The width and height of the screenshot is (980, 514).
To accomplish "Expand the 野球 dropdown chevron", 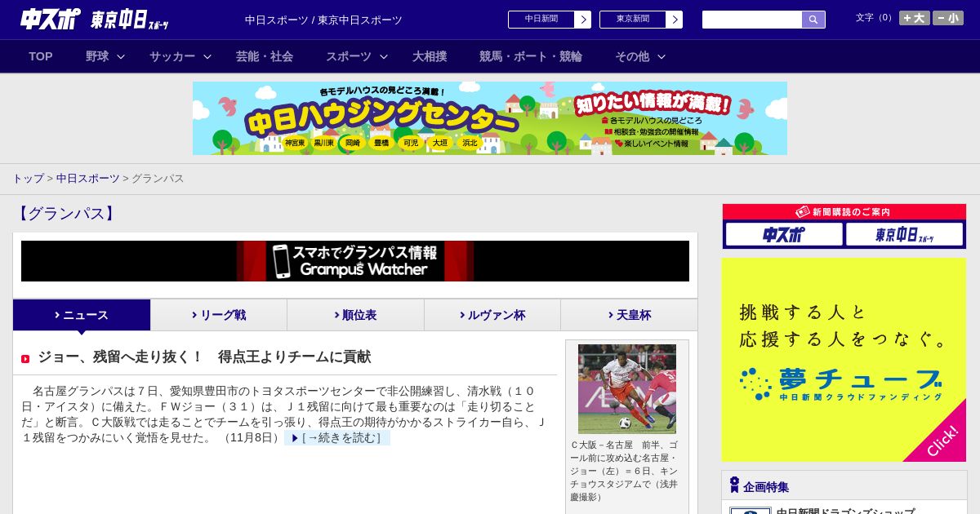I will click(121, 56).
